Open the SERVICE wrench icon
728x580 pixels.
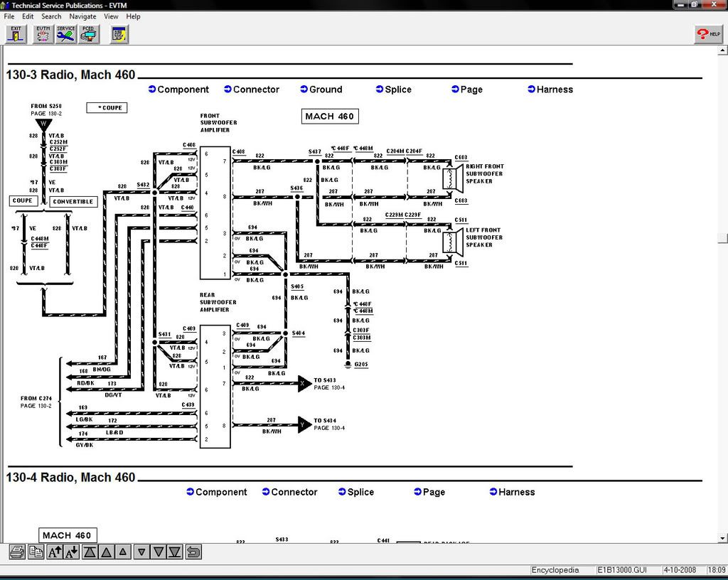pyautogui.click(x=65, y=35)
